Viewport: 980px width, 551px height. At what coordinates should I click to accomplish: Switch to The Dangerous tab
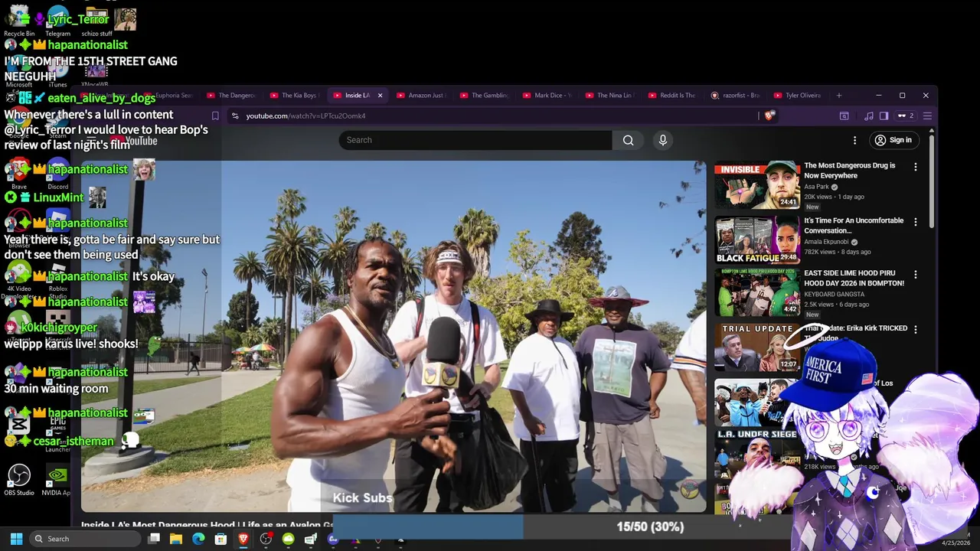click(231, 96)
